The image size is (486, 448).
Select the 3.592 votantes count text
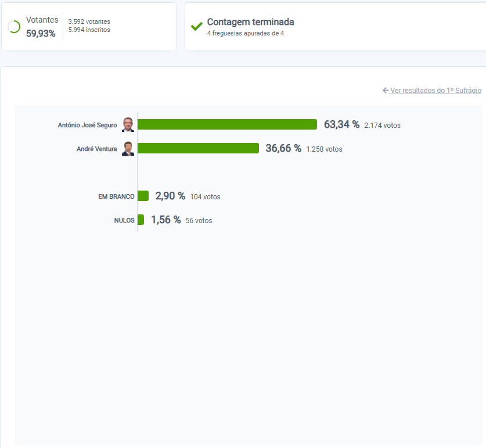point(89,21)
